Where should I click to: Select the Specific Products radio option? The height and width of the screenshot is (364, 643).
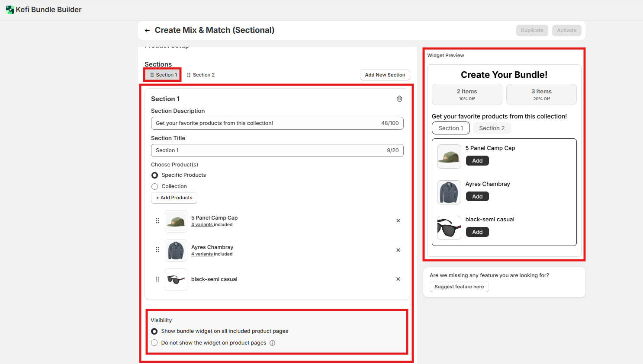click(154, 175)
